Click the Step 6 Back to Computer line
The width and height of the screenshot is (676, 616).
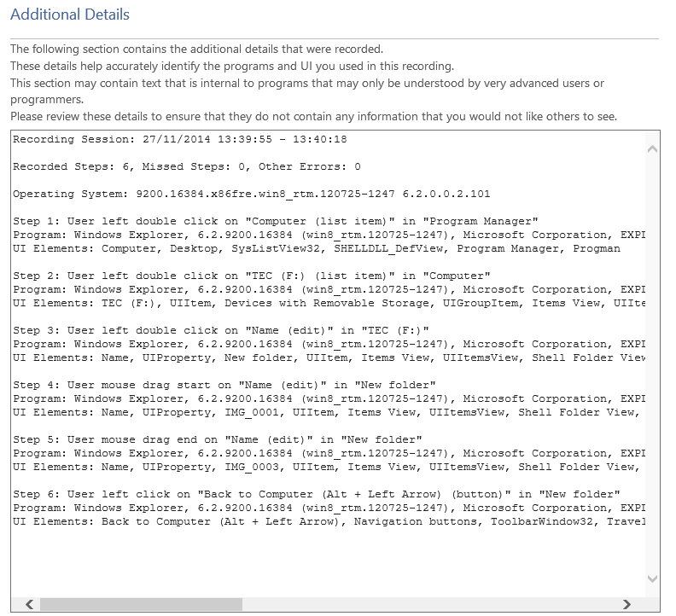click(317, 494)
